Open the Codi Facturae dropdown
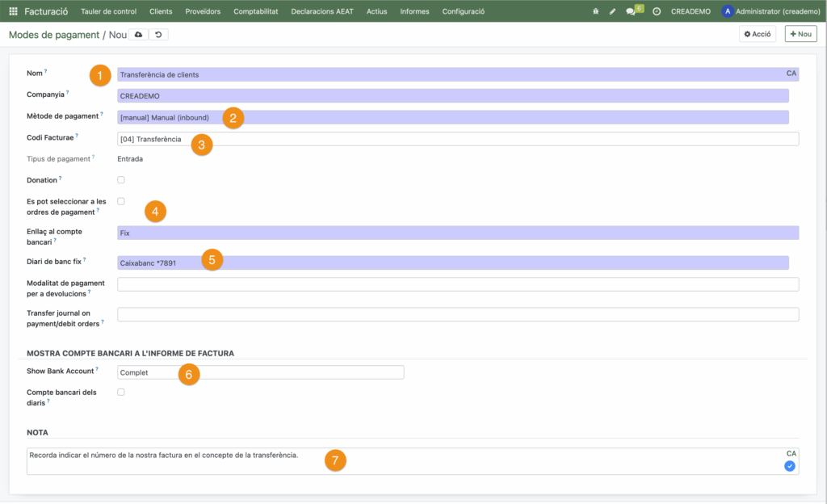The image size is (827, 504). (x=457, y=139)
